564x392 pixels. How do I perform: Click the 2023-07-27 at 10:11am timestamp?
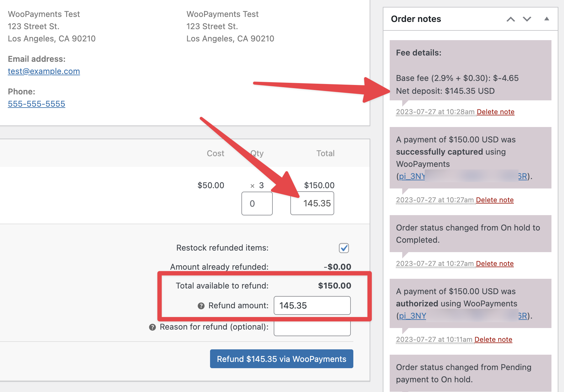pos(434,340)
